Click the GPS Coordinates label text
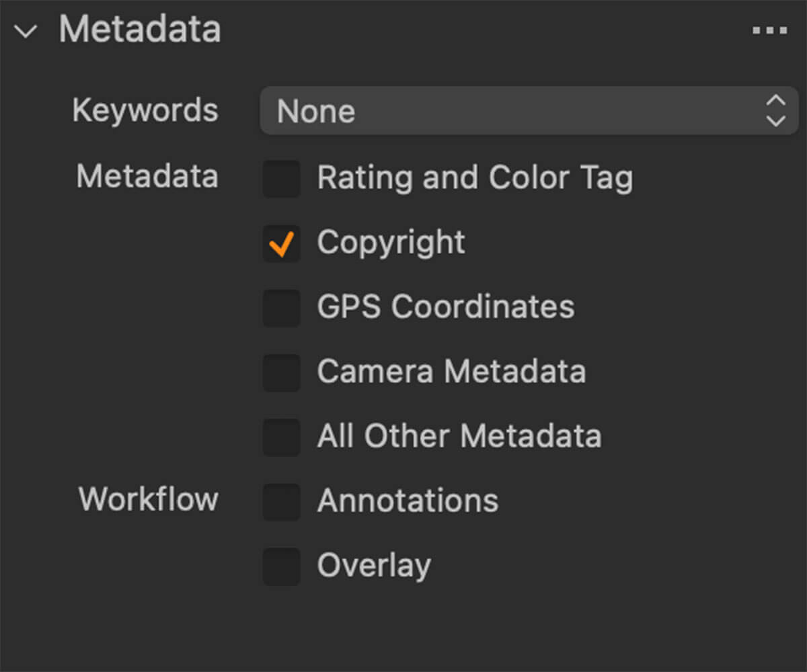The height and width of the screenshot is (672, 807). tap(446, 308)
